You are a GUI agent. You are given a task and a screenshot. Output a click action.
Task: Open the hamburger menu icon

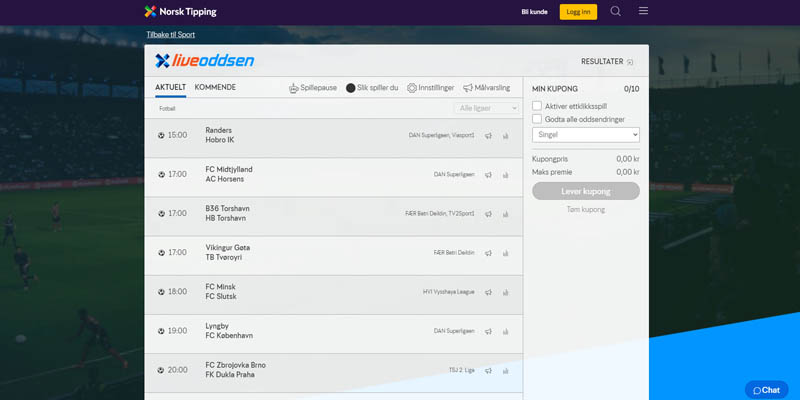[643, 11]
